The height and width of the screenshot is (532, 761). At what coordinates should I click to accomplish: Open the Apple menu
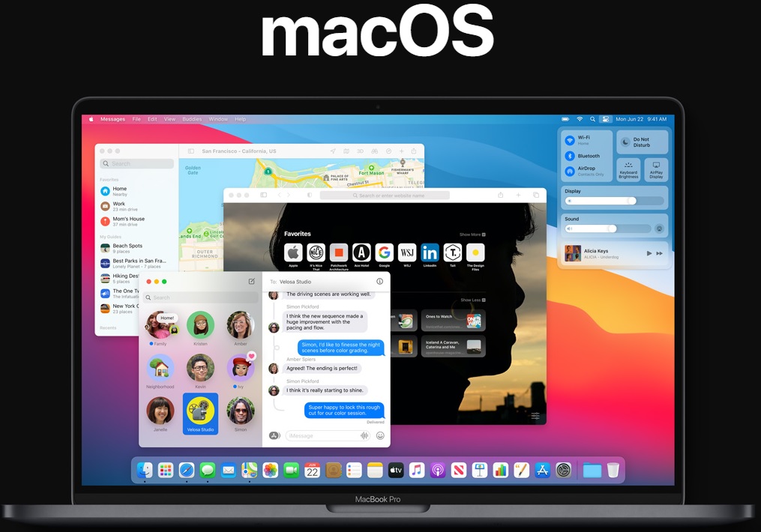(91, 119)
